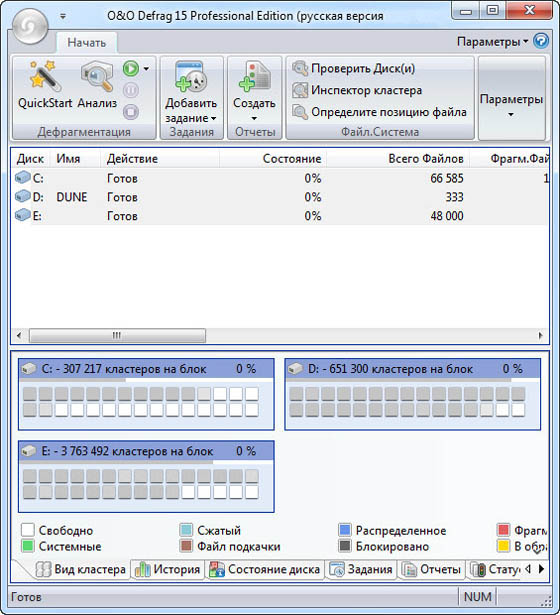The height and width of the screenshot is (615, 560).
Task: Click the D: cluster block header
Action: [x=413, y=369]
